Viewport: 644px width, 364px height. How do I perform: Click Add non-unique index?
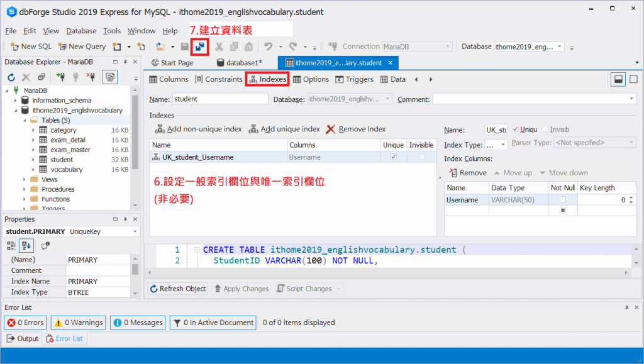[198, 130]
